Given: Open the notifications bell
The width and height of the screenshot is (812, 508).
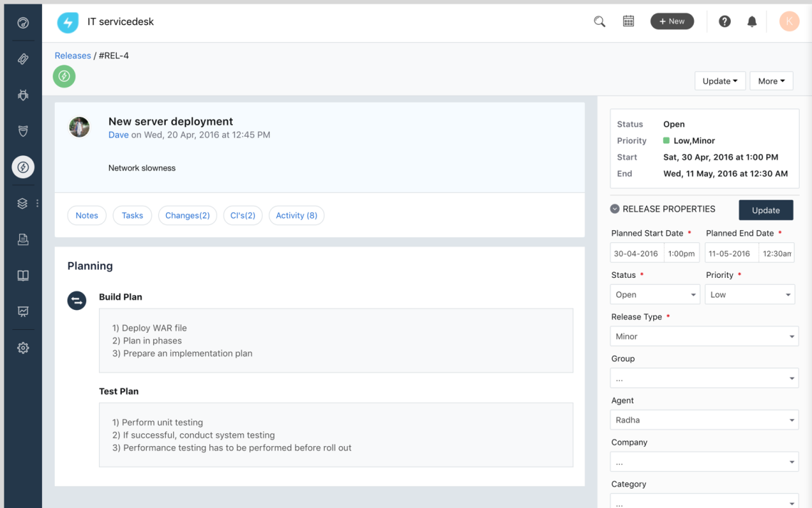Looking at the screenshot, I should point(751,21).
